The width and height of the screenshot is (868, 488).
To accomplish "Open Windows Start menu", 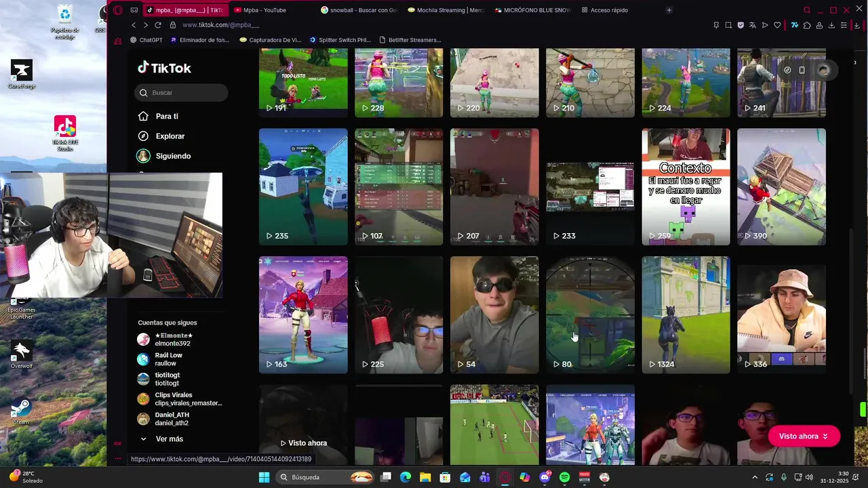I will [x=264, y=477].
